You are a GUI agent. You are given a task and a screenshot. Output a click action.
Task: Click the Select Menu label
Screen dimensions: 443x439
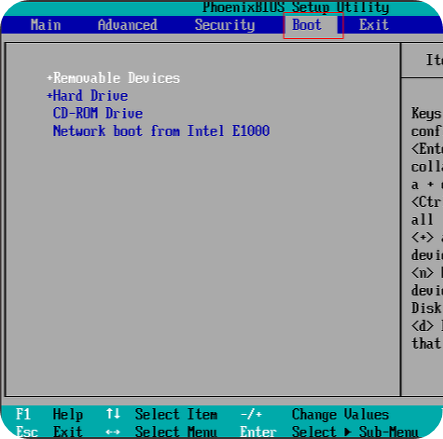pos(176,432)
